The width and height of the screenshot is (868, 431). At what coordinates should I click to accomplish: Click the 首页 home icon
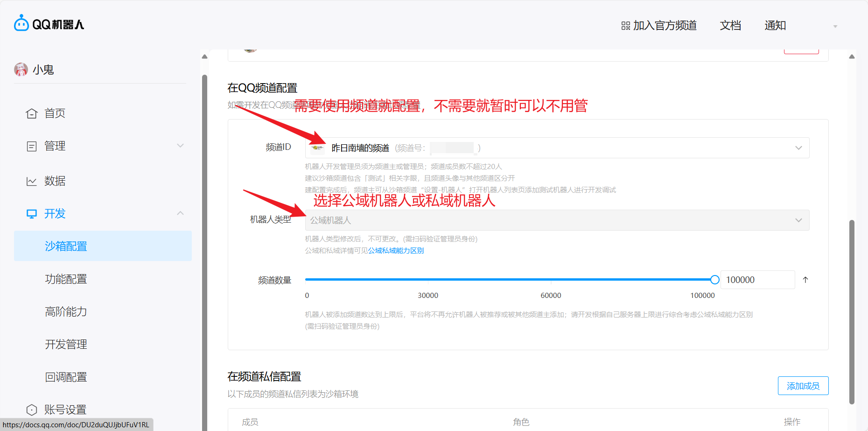[31, 113]
